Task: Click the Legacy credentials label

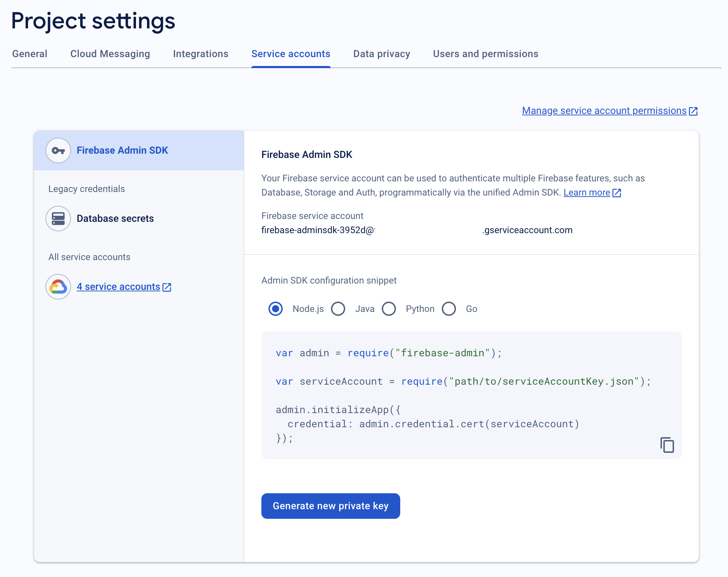Action: [87, 189]
